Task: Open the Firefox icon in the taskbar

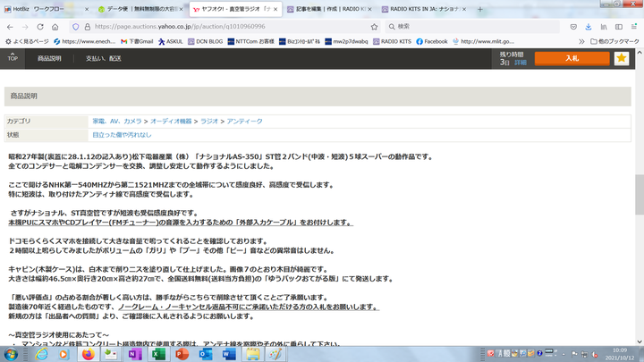Action: point(88,354)
